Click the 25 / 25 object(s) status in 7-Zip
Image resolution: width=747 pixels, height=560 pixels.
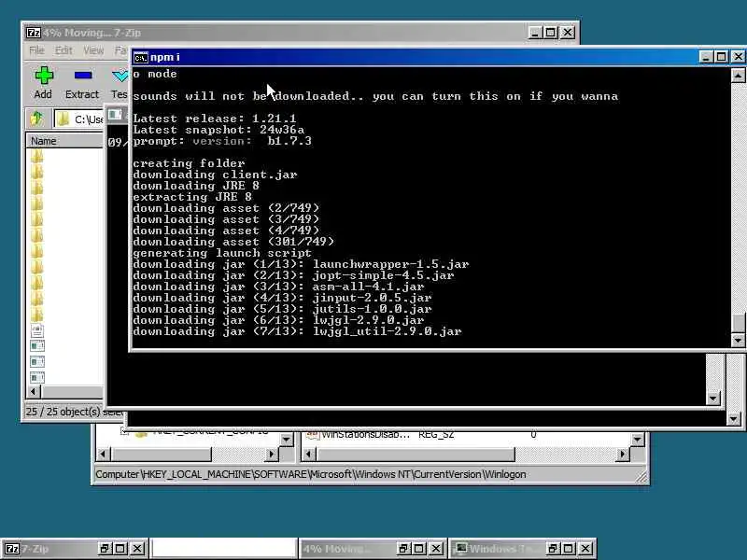click(x=74, y=412)
